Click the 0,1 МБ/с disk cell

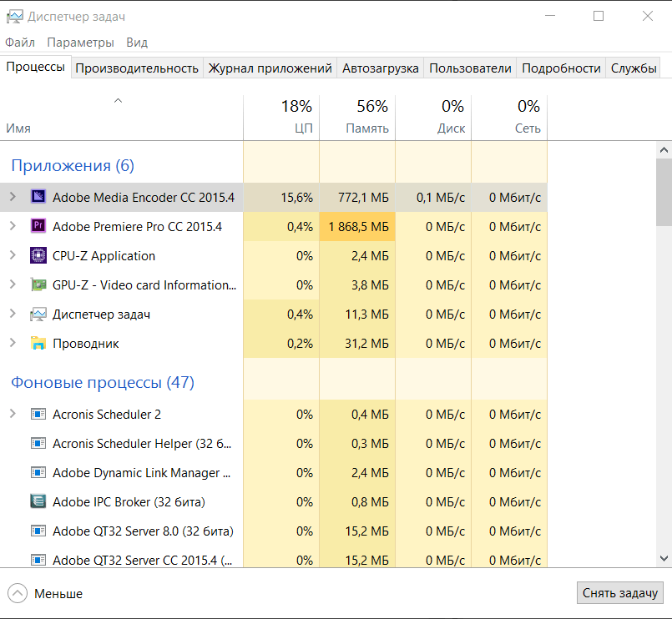click(x=433, y=197)
